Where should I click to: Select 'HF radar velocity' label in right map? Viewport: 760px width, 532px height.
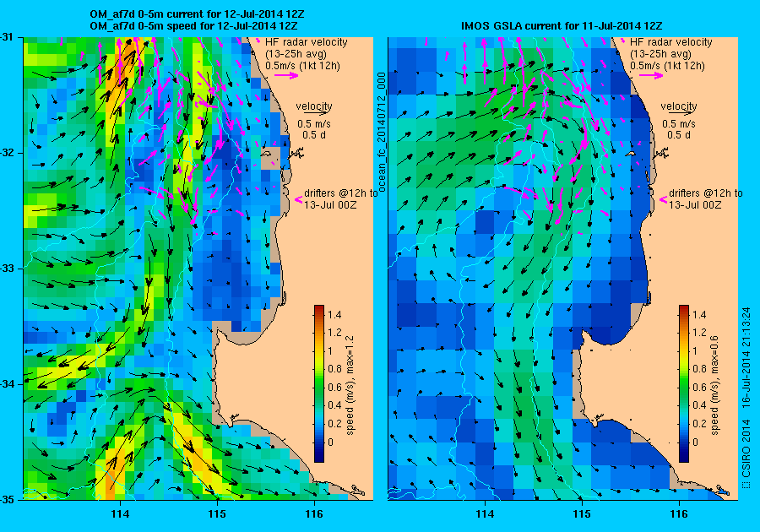click(671, 42)
